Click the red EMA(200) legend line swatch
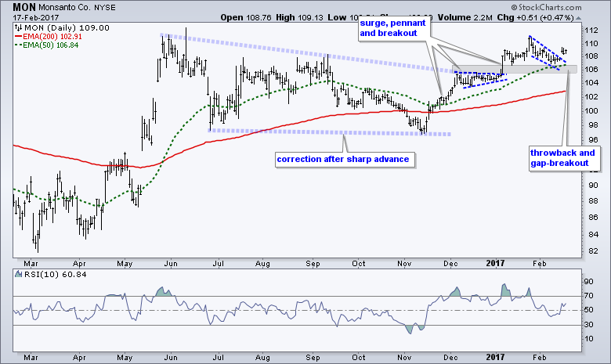The image size is (611, 364). pyautogui.click(x=19, y=36)
